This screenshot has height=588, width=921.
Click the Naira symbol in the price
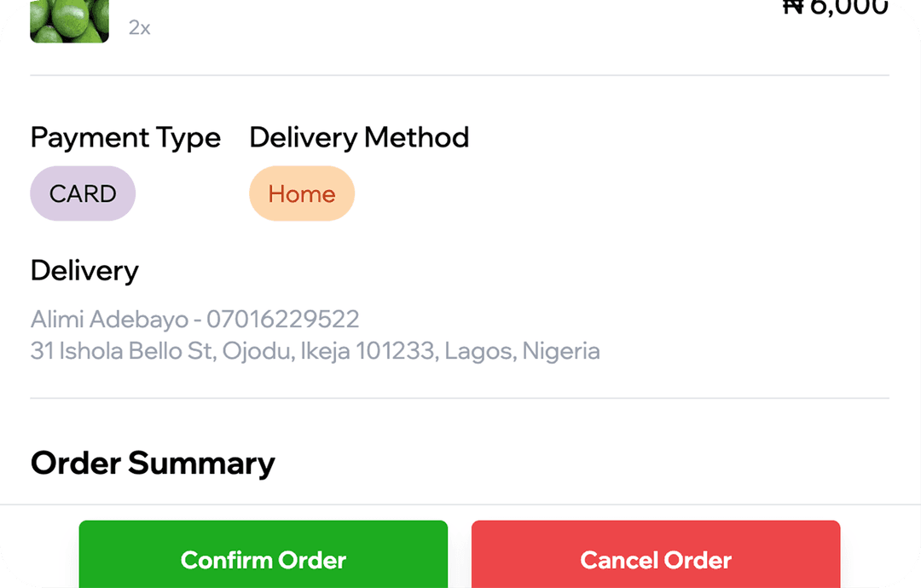point(793,7)
